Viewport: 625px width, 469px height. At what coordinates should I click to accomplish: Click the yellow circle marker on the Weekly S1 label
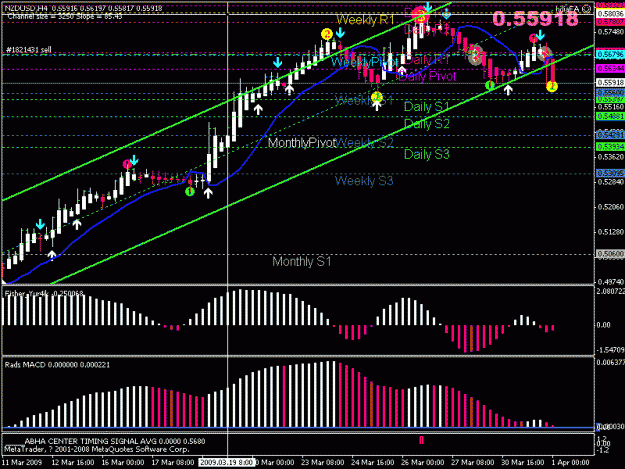377,97
